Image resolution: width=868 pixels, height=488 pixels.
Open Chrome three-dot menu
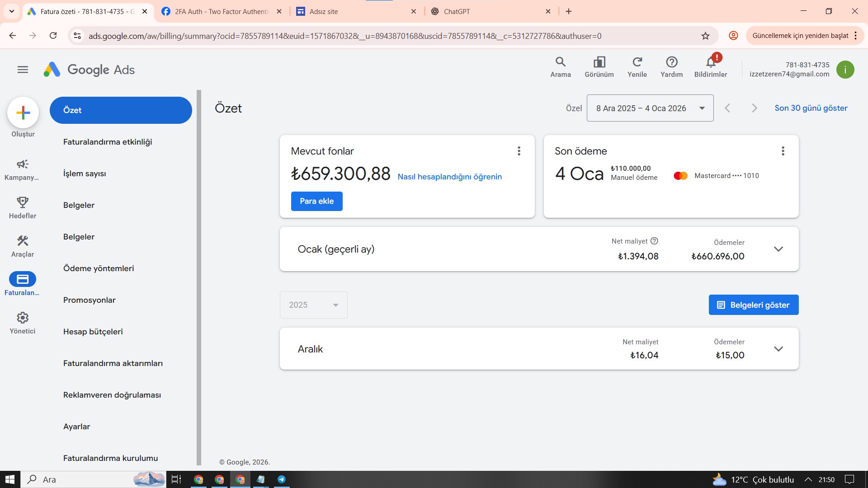[856, 36]
